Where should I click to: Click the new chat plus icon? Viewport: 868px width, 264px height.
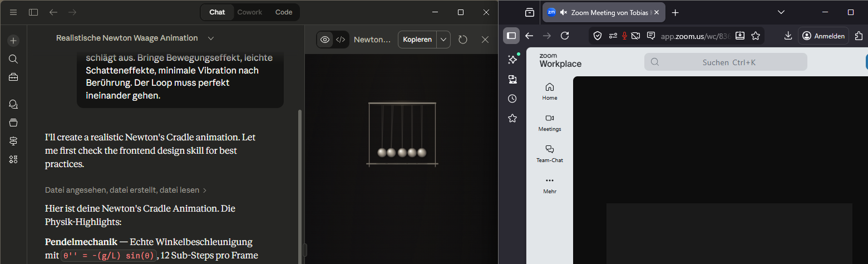(13, 41)
